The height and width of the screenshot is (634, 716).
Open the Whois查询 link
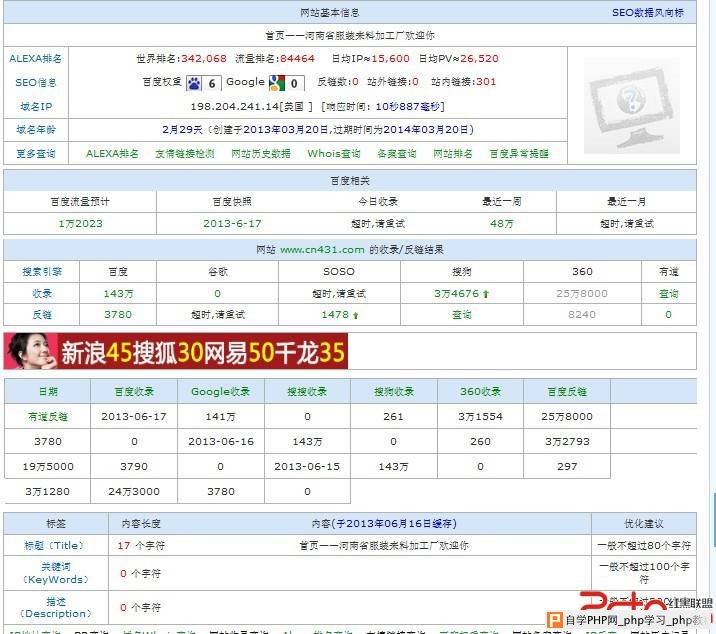click(x=334, y=153)
